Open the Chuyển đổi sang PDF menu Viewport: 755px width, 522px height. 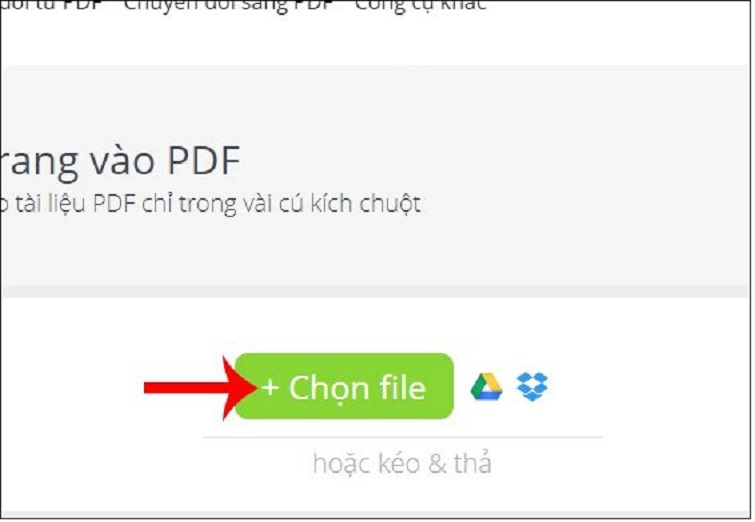point(229,6)
